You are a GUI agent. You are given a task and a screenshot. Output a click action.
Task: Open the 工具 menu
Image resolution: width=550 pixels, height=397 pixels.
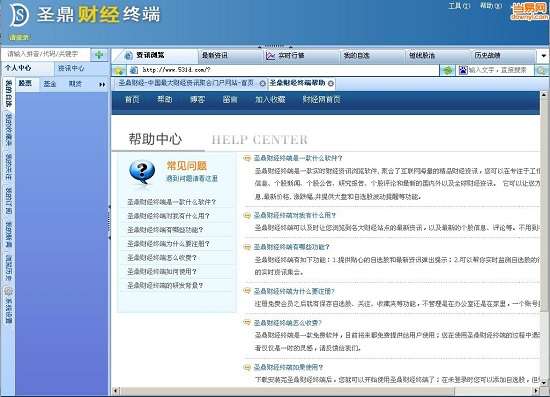point(459,6)
